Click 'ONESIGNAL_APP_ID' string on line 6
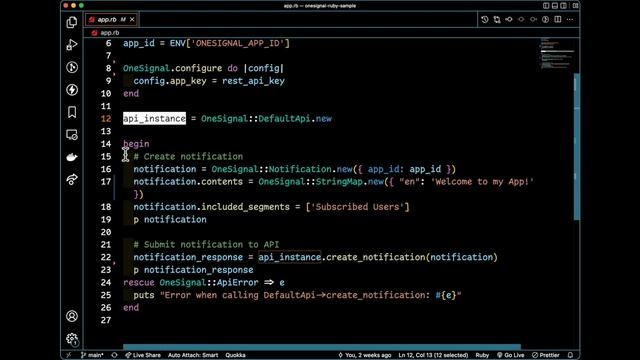Image resolution: width=640 pixels, height=360 pixels. click(238, 43)
